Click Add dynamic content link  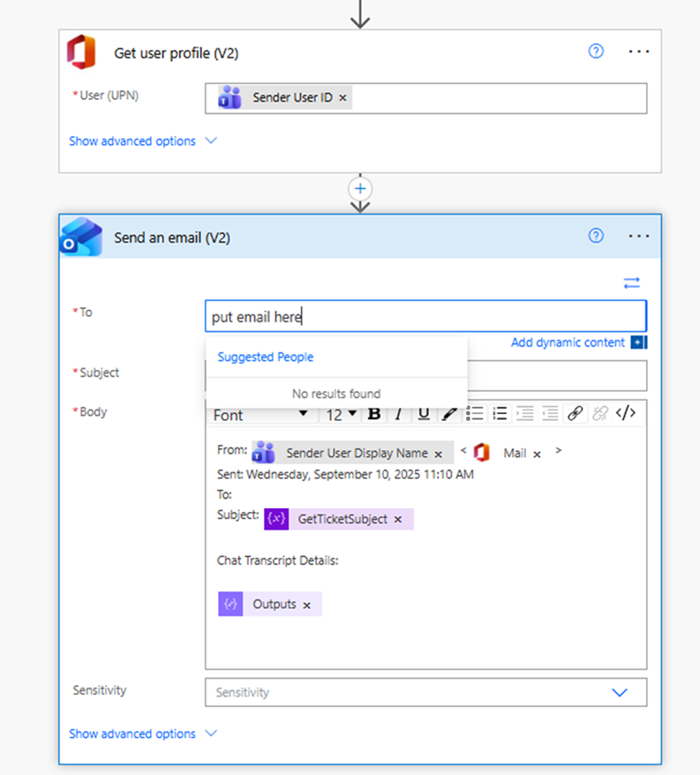pyautogui.click(x=568, y=342)
